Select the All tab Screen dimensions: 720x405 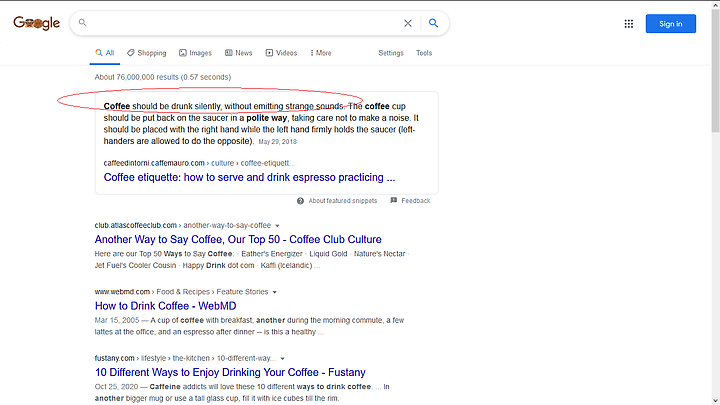[x=105, y=53]
